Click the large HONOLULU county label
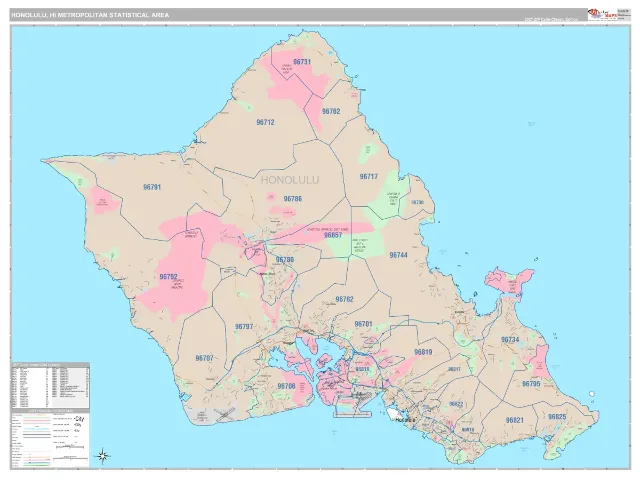Screen dimensions: 640x480 click(290, 180)
